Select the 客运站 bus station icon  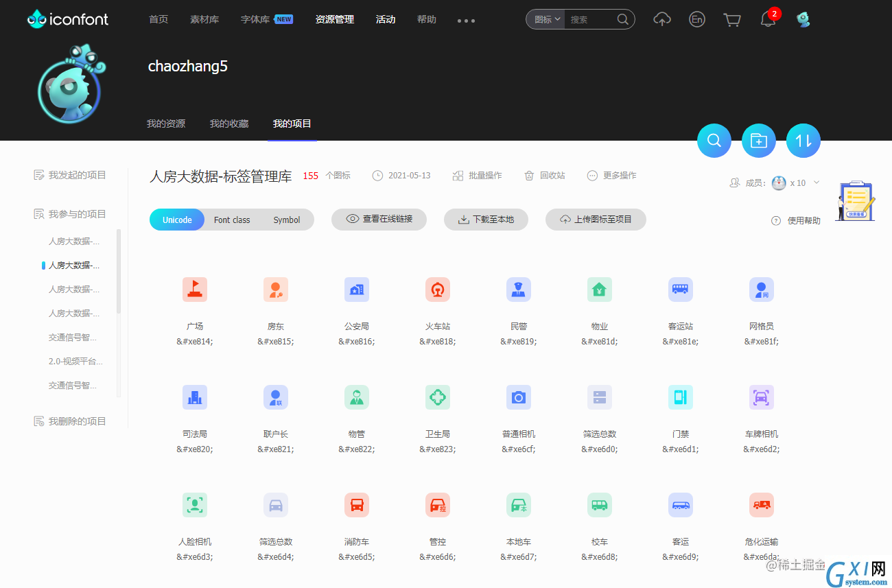click(681, 290)
